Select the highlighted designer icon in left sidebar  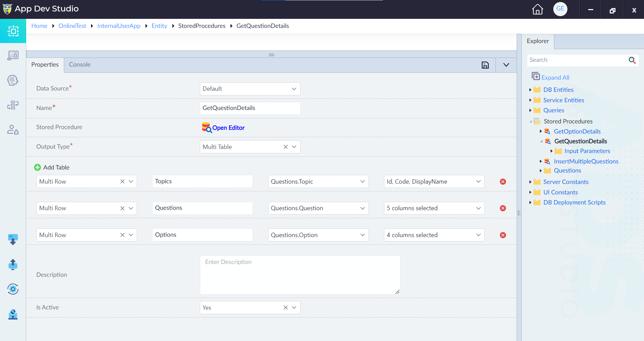(x=13, y=31)
